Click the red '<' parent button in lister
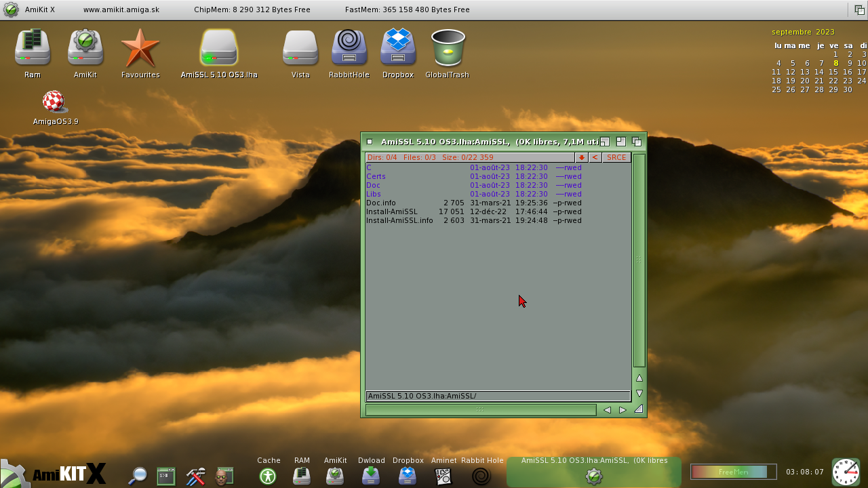Image resolution: width=868 pixels, height=488 pixels. 595,157
